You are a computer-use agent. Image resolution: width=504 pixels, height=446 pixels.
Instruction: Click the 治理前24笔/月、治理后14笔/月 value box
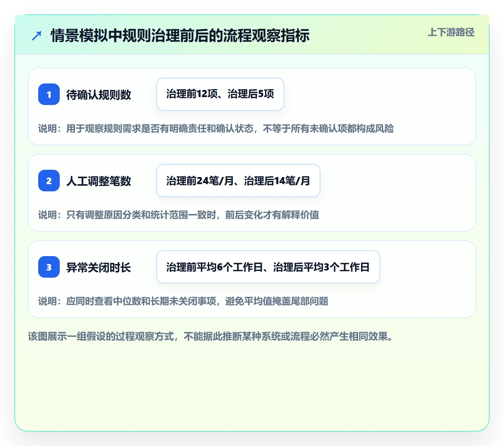click(238, 181)
